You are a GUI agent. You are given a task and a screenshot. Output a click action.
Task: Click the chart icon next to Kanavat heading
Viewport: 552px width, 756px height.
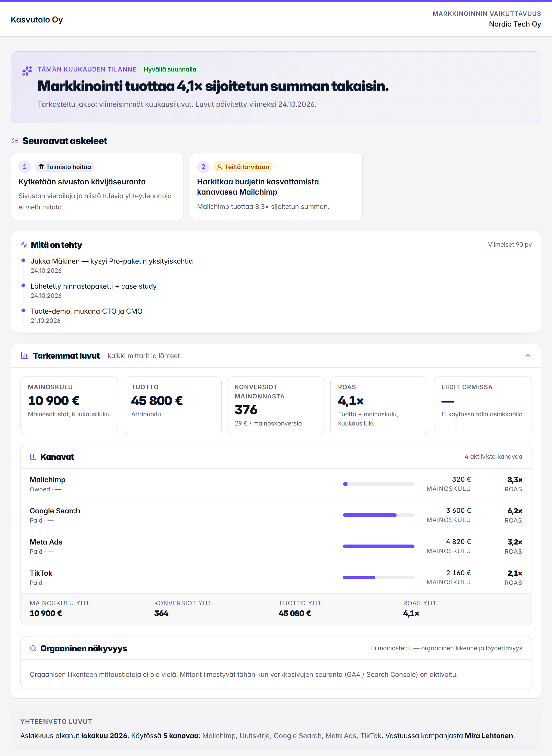[33, 457]
